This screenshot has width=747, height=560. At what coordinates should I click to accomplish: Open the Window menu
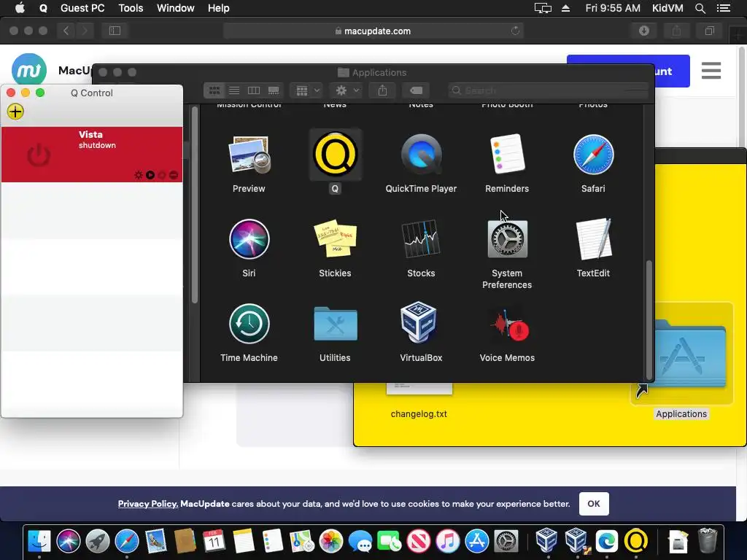click(x=175, y=8)
